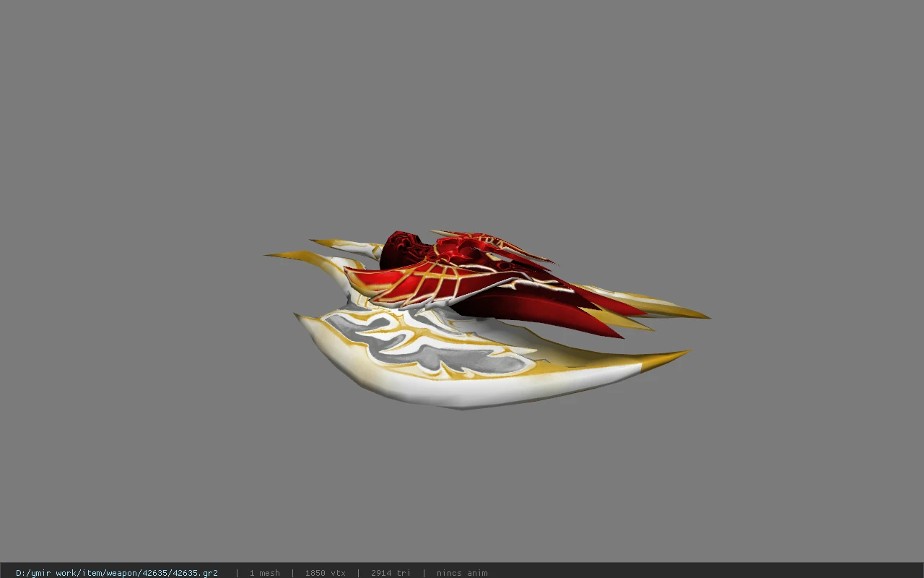Click the '1 mesh' status entry
The height and width of the screenshot is (578, 924).
pos(264,573)
